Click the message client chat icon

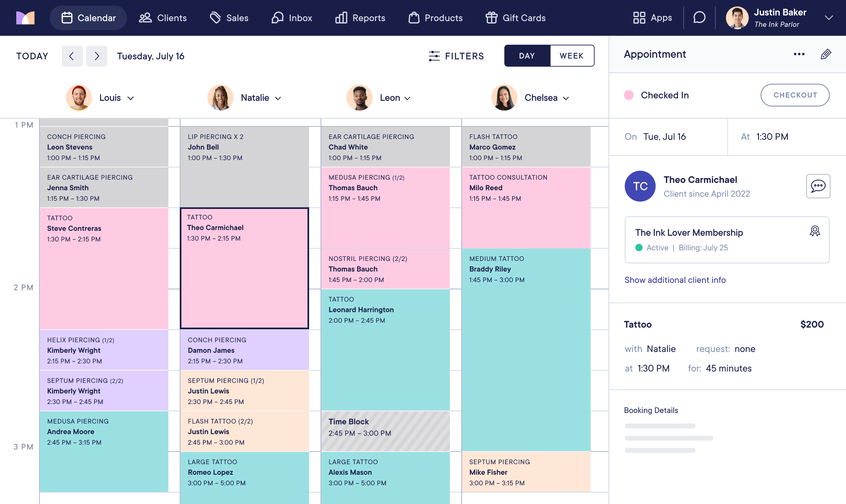[818, 186]
